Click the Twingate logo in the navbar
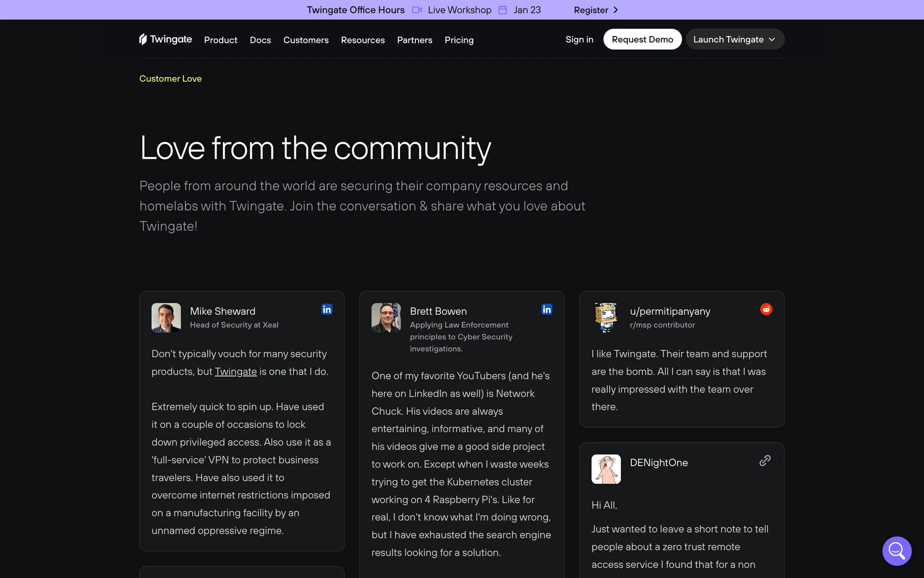This screenshot has height=578, width=924. [166, 39]
